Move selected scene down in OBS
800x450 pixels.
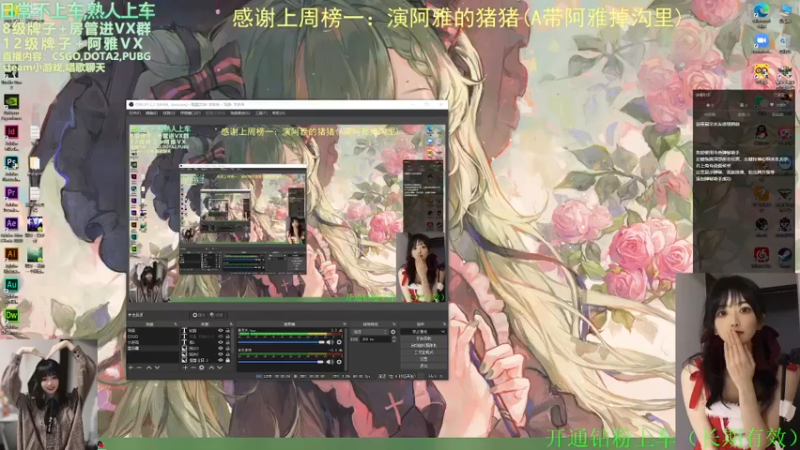point(157,367)
